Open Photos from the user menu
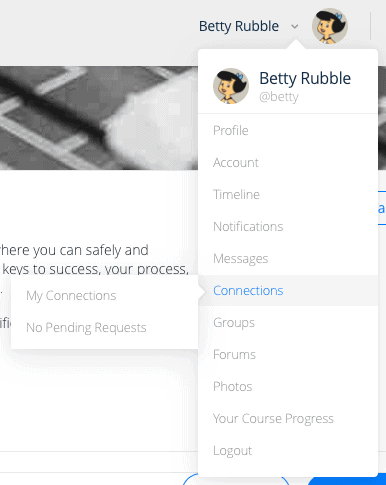The height and width of the screenshot is (485, 386). 288,387
